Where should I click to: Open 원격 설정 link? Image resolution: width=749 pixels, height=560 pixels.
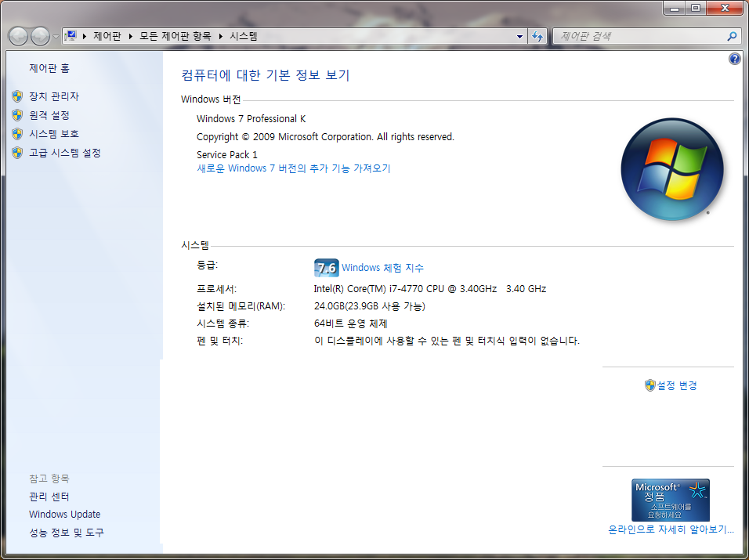(49, 115)
